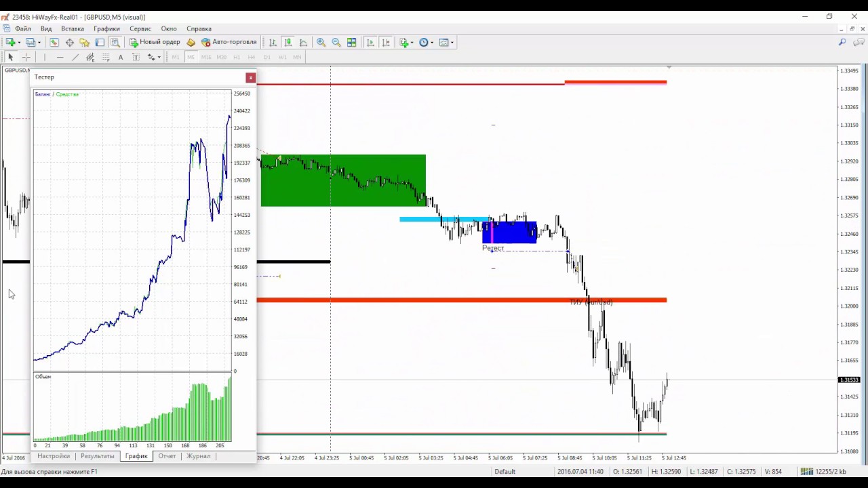
Task: Open the Data Window icon
Action: [70, 42]
